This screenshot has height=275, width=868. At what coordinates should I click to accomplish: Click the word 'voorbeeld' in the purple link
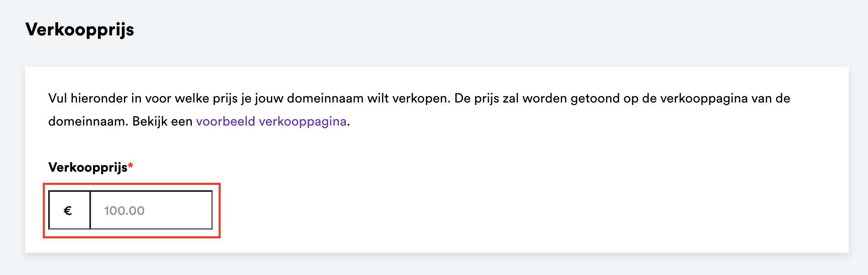tap(225, 122)
